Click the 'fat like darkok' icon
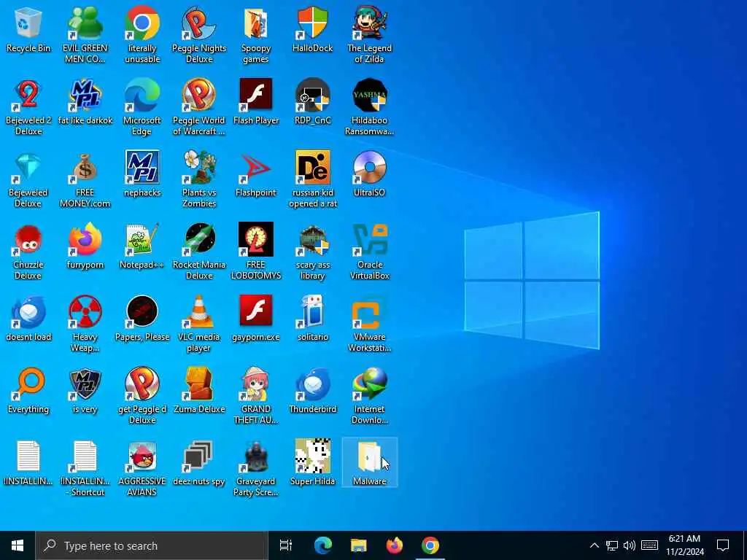Screen dimensions: 747x560 tap(85, 102)
